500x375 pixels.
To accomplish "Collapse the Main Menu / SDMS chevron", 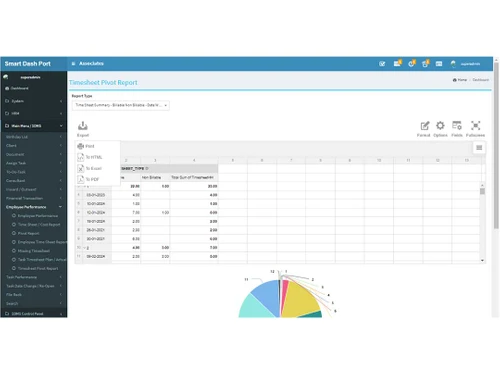I will 61,126.
